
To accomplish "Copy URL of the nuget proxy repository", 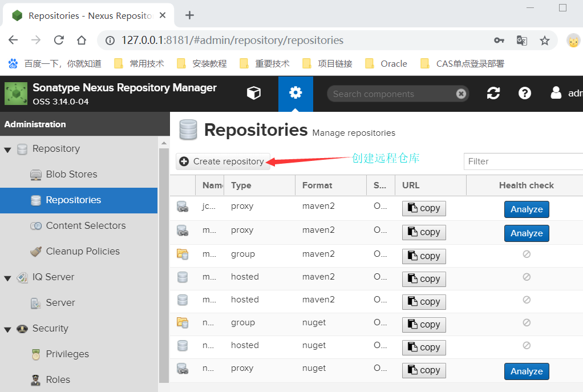I will [424, 370].
